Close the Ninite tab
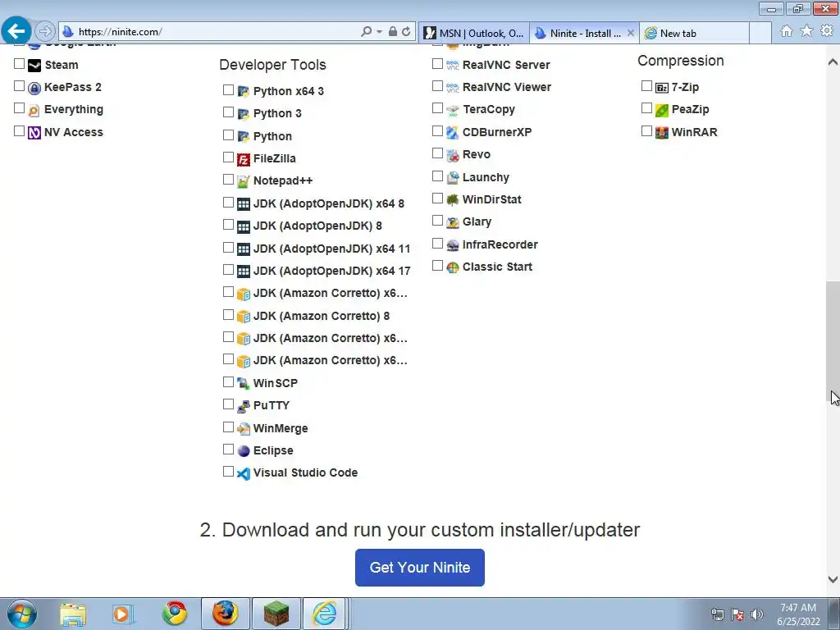The image size is (840, 630). [631, 33]
